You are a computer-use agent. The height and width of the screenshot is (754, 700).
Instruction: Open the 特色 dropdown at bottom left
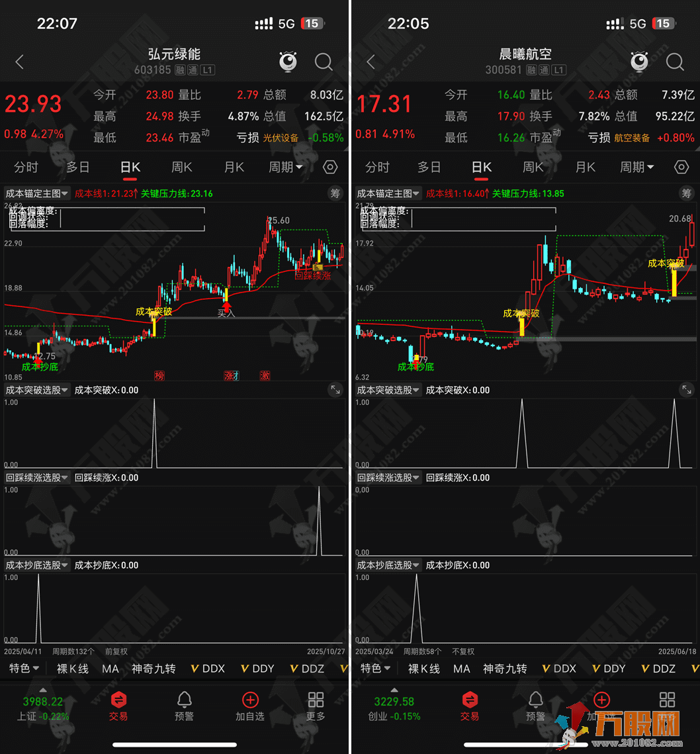(24, 669)
